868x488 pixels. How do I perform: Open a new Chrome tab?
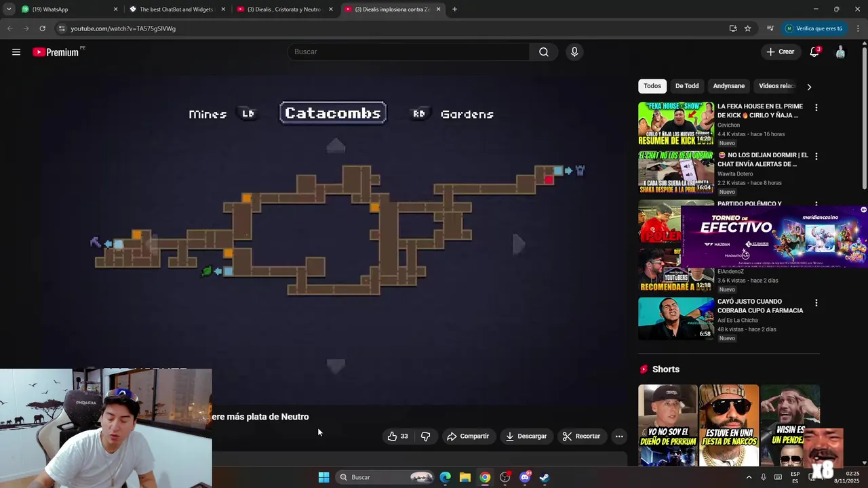click(454, 9)
